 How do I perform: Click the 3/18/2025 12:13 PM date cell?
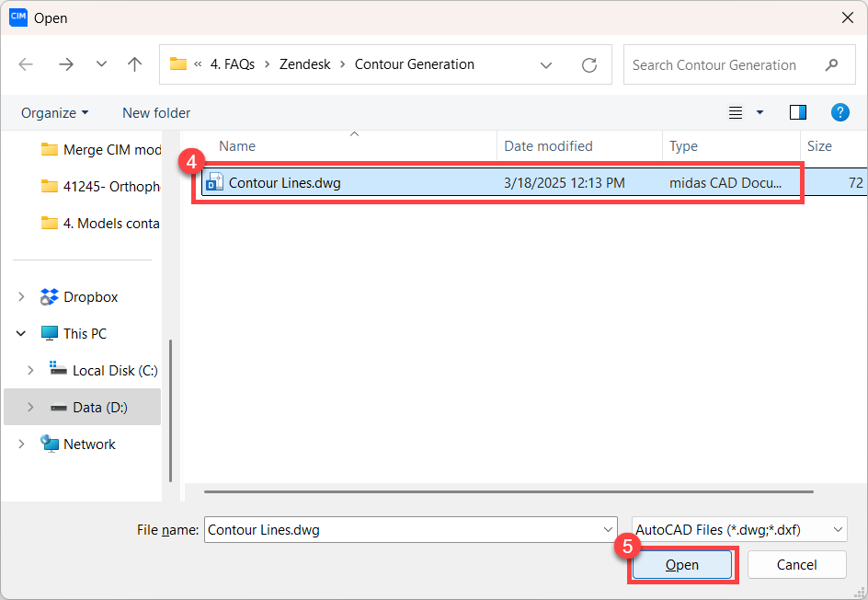coord(564,183)
